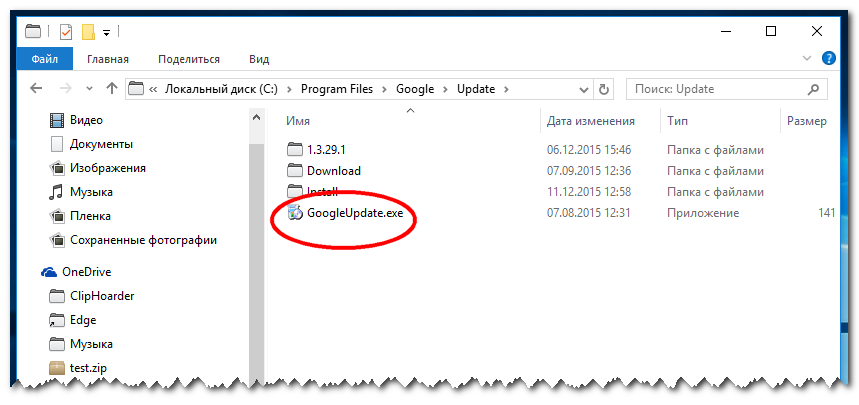Click navigation pane scrollbar up arrow
This screenshot has width=859, height=405.
256,117
